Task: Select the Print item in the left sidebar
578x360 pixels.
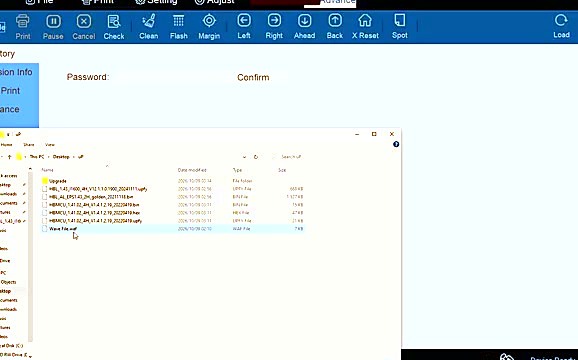Action: click(10, 91)
